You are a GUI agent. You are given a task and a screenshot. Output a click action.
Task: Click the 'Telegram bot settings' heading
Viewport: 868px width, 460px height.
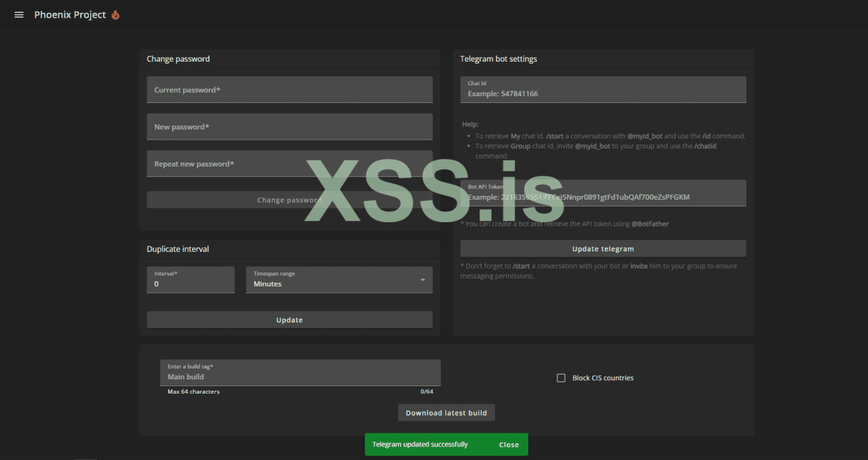(498, 59)
